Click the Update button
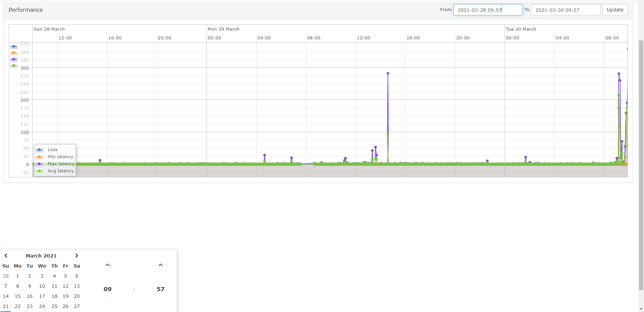The image size is (644, 312). [x=615, y=10]
